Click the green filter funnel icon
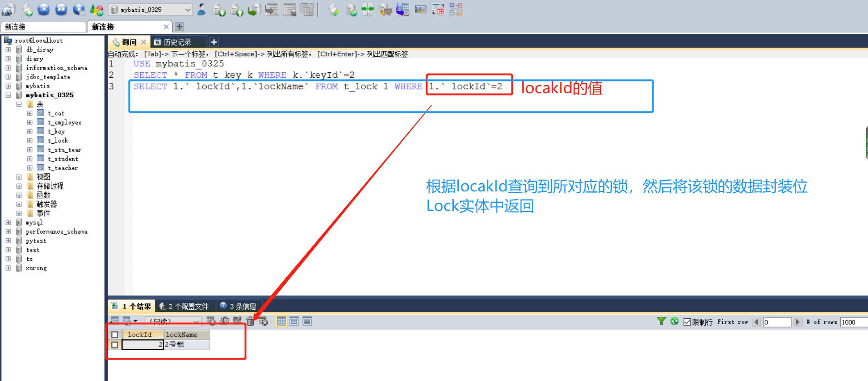The image size is (868, 381). tap(661, 321)
